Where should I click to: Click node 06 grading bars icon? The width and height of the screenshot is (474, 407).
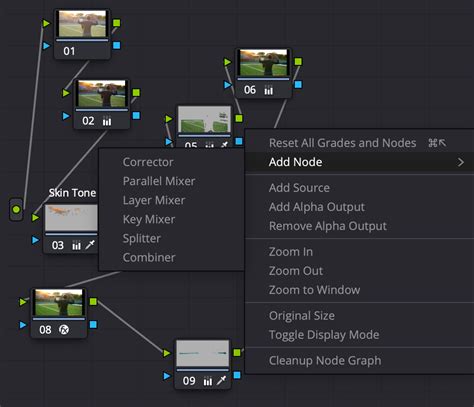(x=268, y=90)
